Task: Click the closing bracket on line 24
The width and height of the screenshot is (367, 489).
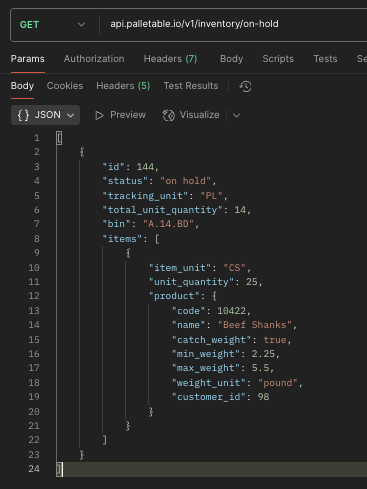Action: click(x=59, y=469)
